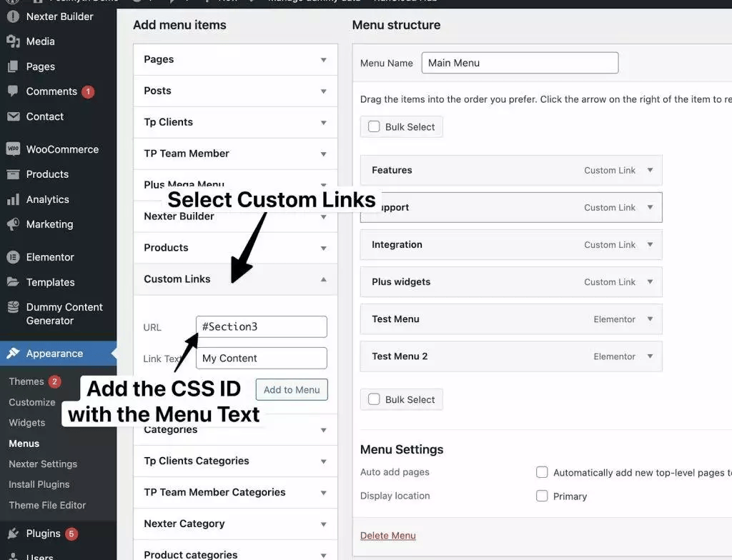Click the Templates folder icon
The height and width of the screenshot is (560, 732).
13,282
